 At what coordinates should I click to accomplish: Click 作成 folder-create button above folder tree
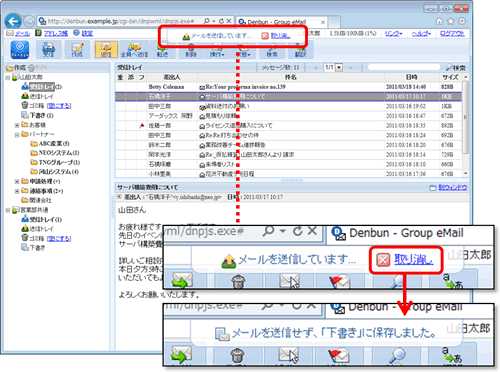[16, 68]
